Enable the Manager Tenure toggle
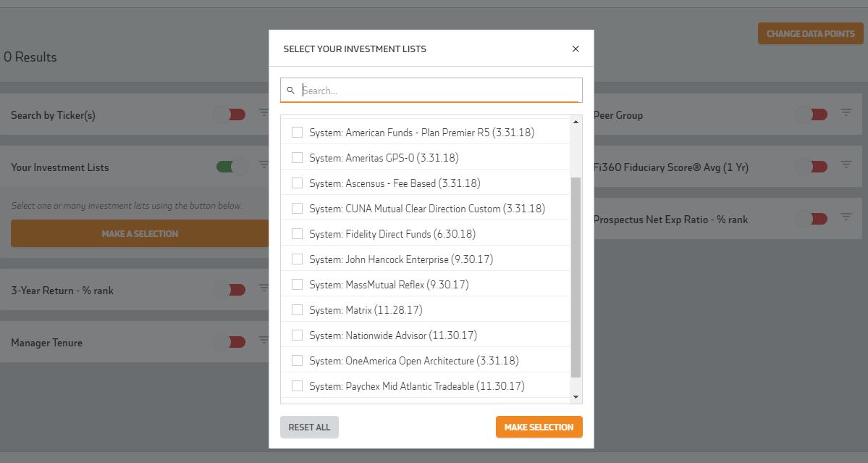Image resolution: width=868 pixels, height=463 pixels. pos(232,342)
